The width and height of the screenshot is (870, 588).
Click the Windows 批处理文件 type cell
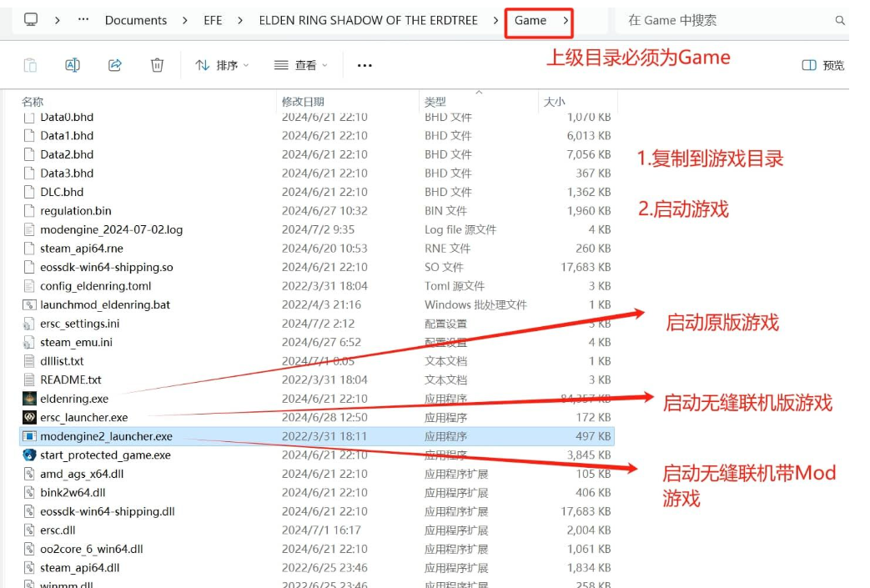(x=475, y=305)
